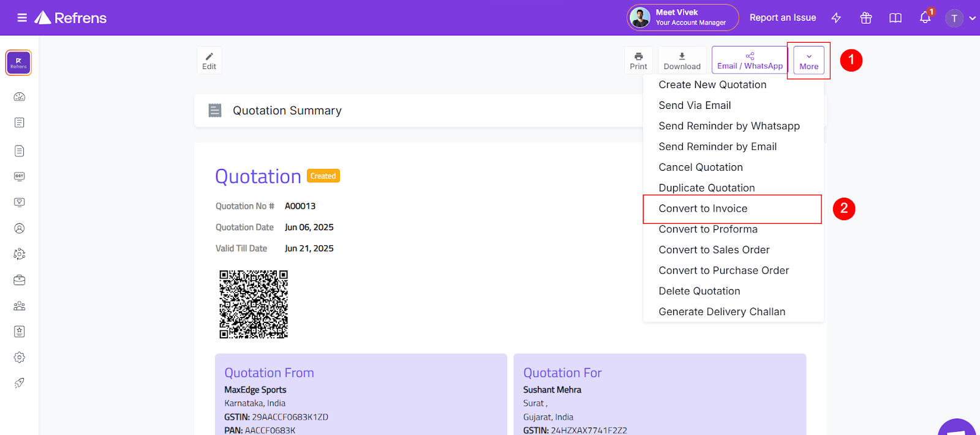The height and width of the screenshot is (435, 980).
Task: Open the invoices receipt icon in sidebar
Action: coord(20,122)
